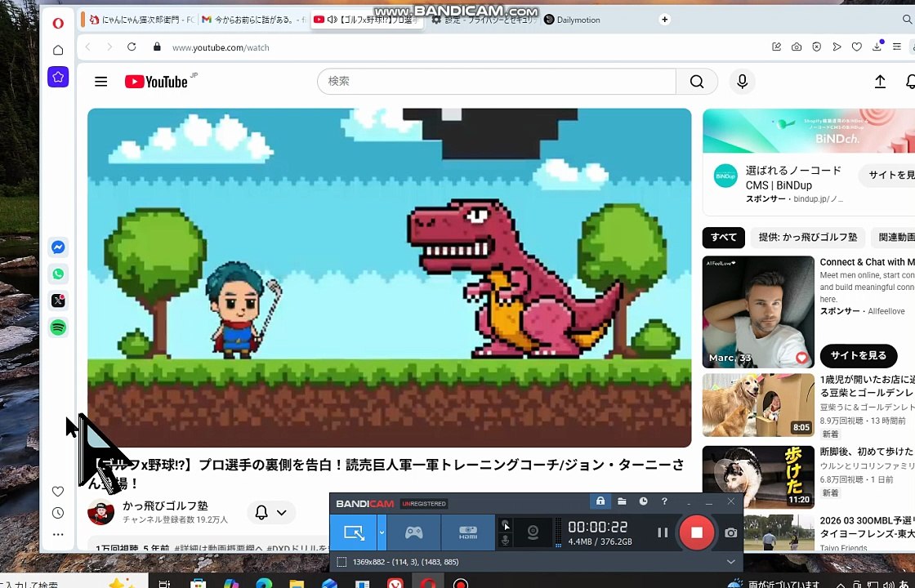
Task: Expand the notification bell dropdown for channel
Action: point(271,513)
